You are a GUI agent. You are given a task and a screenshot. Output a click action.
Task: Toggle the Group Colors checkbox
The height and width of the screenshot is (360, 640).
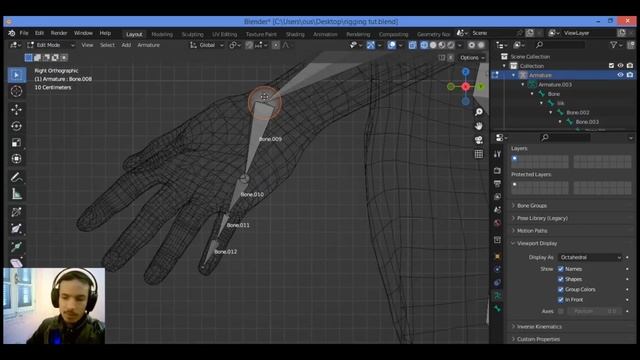(560, 289)
